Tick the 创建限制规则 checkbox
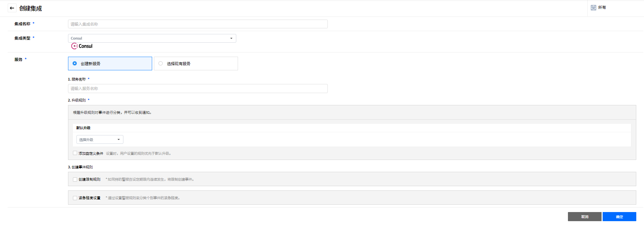The image size is (644, 225). pyautogui.click(x=75, y=180)
